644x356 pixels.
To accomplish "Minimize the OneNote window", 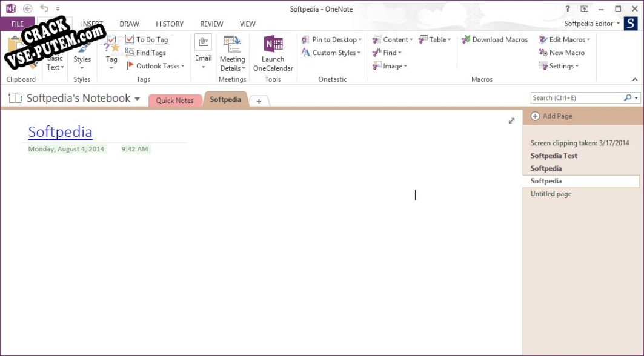I will click(601, 8).
